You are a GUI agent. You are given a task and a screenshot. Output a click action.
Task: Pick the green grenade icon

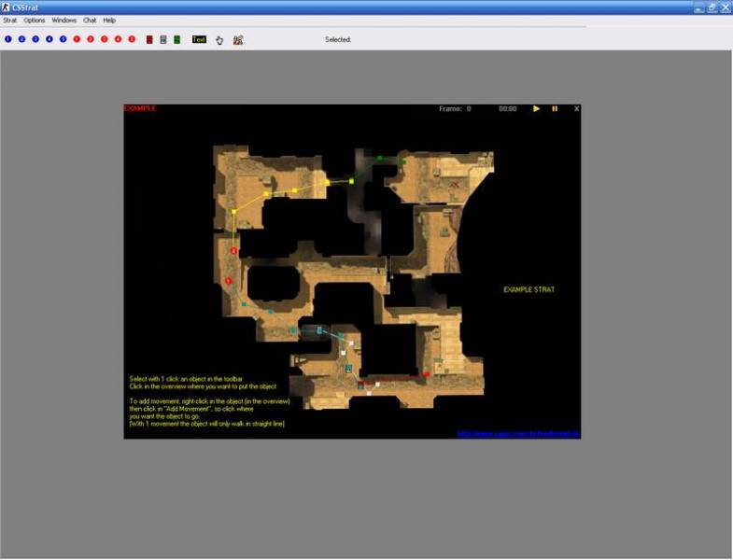click(177, 40)
